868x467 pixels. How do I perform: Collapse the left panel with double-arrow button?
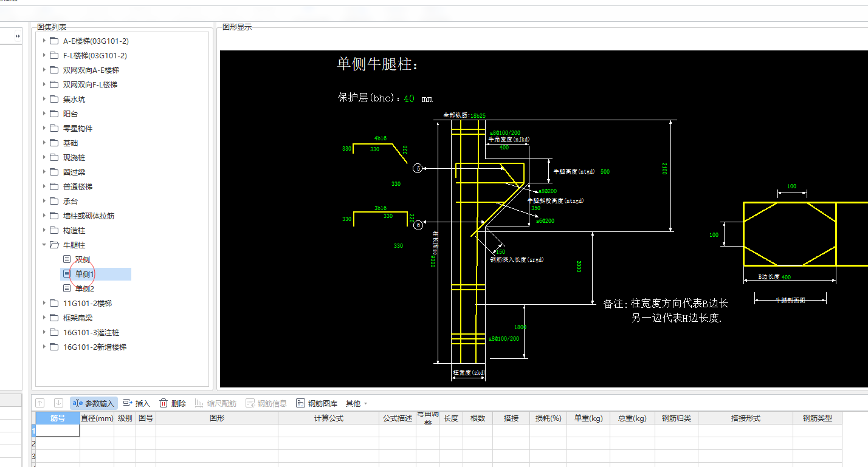click(x=18, y=36)
